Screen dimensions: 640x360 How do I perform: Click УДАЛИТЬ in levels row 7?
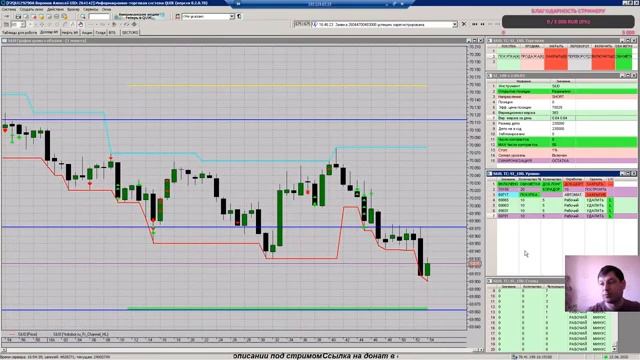tap(596, 216)
